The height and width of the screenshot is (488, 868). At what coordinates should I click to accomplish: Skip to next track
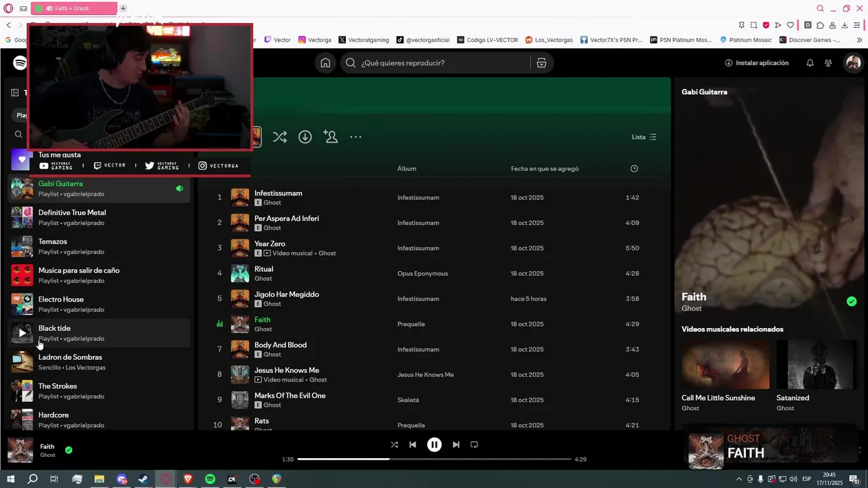456,445
